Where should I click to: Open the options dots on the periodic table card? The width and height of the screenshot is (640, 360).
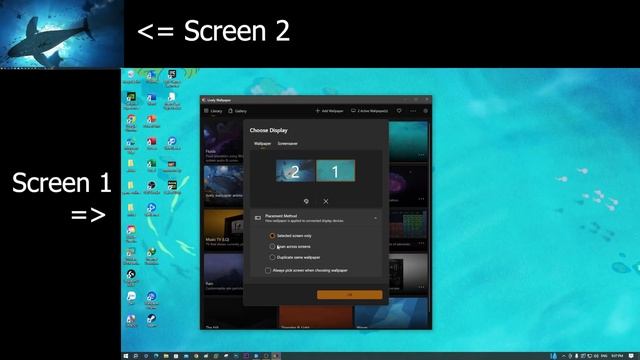click(421, 243)
